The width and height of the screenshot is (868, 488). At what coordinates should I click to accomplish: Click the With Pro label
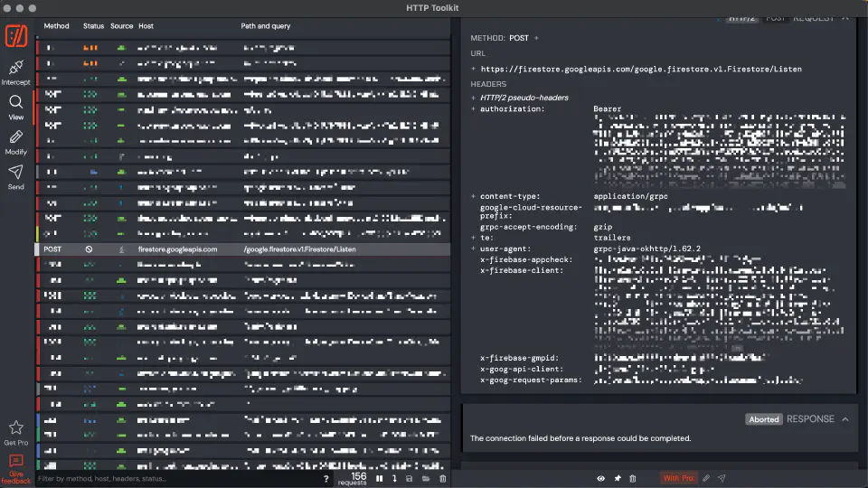679,478
